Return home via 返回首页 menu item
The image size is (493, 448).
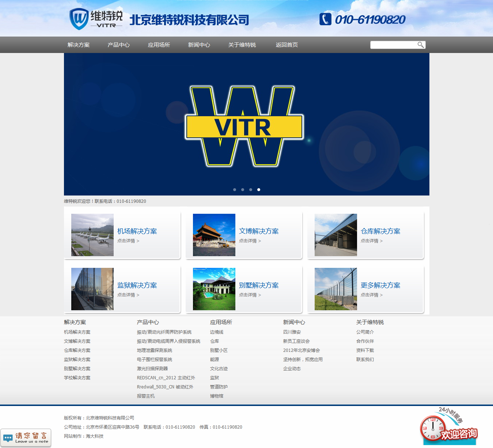point(287,45)
